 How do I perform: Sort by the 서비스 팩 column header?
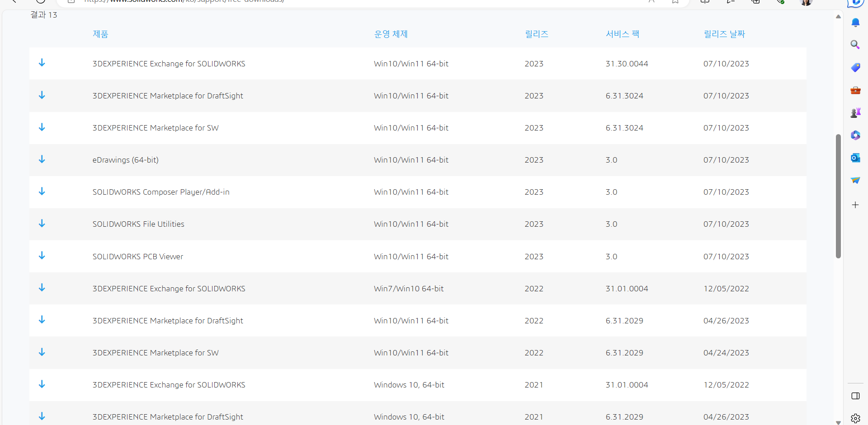(x=623, y=34)
